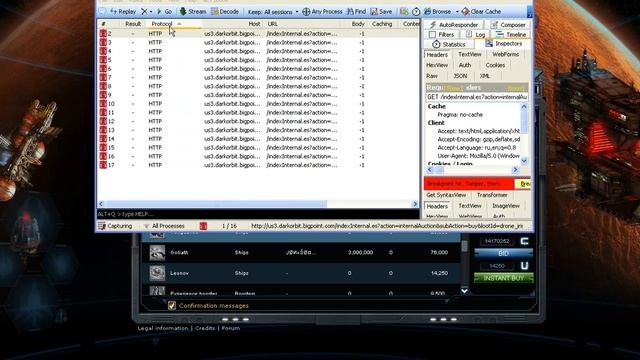The width and height of the screenshot is (640, 360).
Task: Click the comment bubble toolbar icon
Action: pyautogui.click(x=102, y=12)
